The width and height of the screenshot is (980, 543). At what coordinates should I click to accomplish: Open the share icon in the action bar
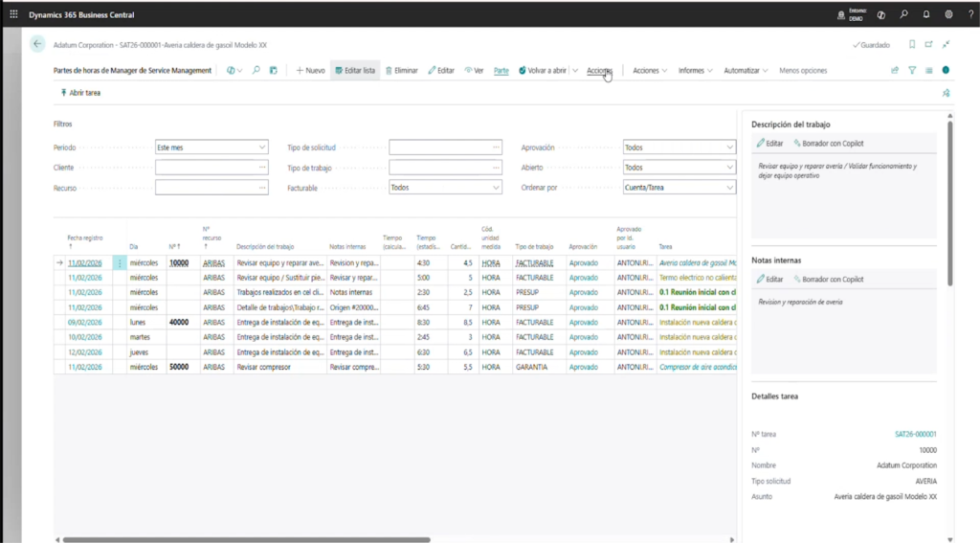(895, 70)
